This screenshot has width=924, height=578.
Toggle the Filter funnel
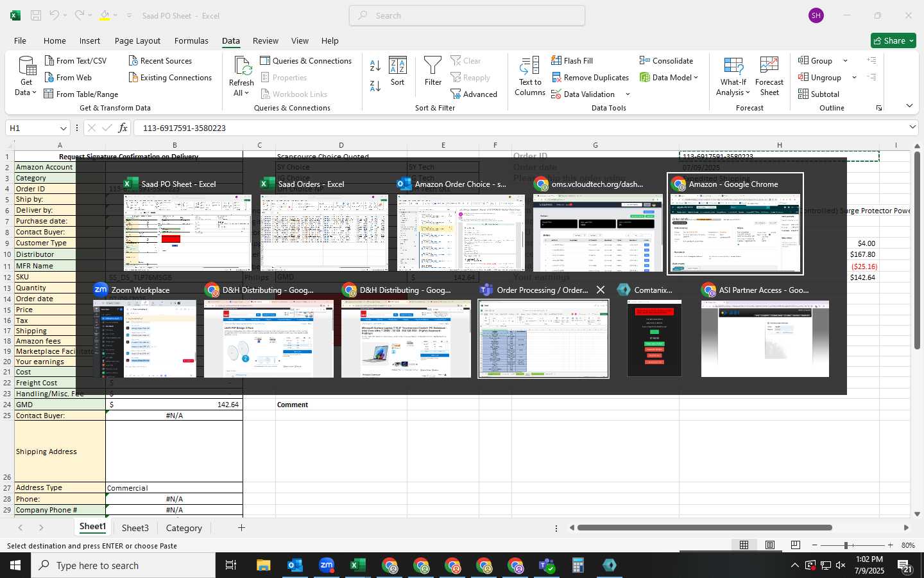pyautogui.click(x=433, y=71)
